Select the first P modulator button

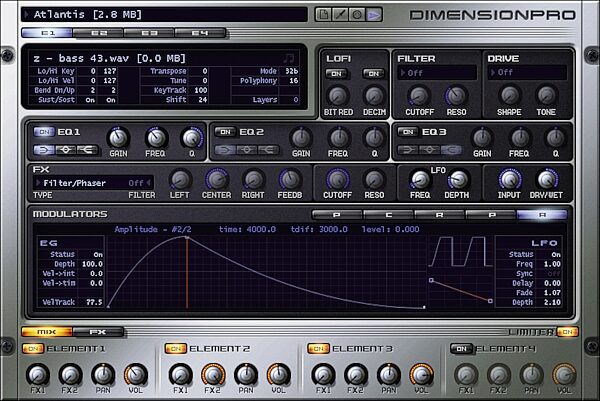point(337,215)
